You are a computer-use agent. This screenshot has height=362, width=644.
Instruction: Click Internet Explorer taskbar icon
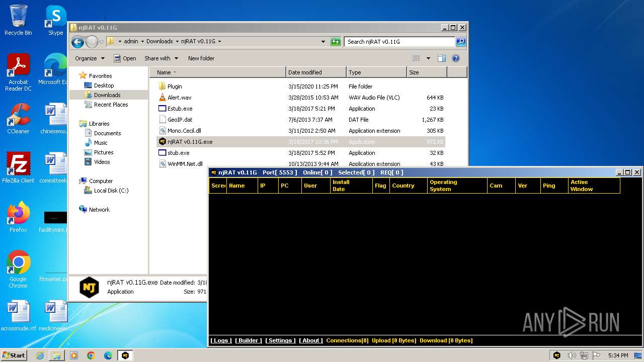pos(40,355)
